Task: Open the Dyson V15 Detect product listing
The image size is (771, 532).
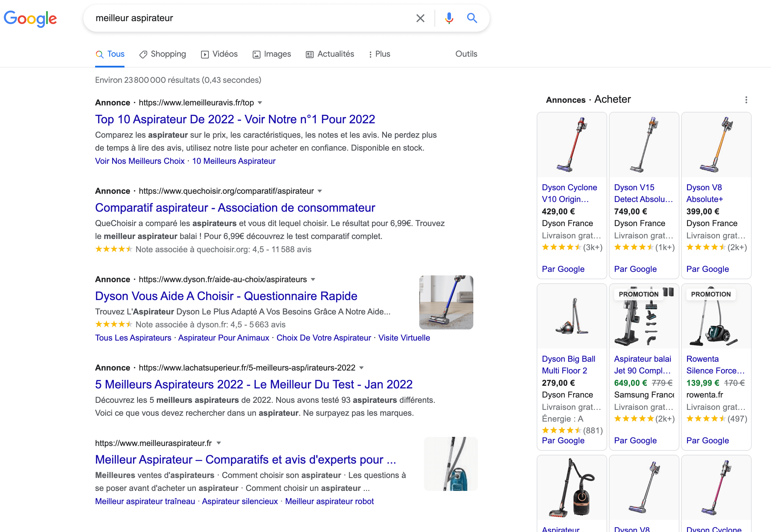Action: click(643, 193)
